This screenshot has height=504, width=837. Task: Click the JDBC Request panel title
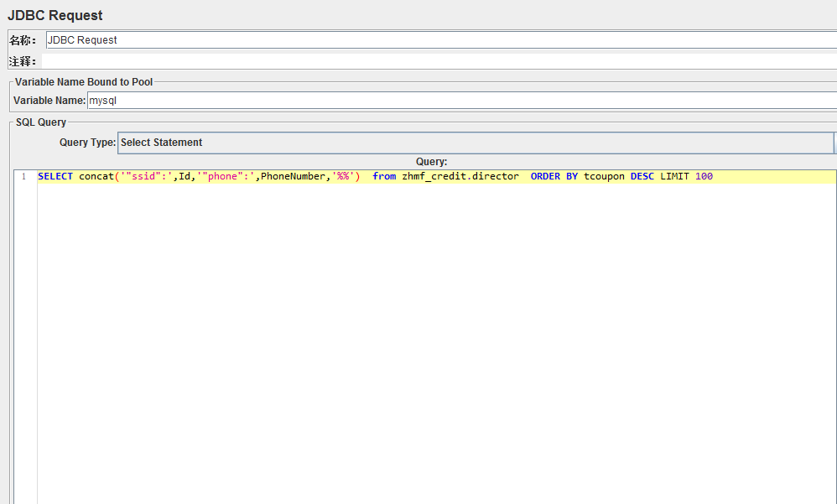click(x=55, y=15)
